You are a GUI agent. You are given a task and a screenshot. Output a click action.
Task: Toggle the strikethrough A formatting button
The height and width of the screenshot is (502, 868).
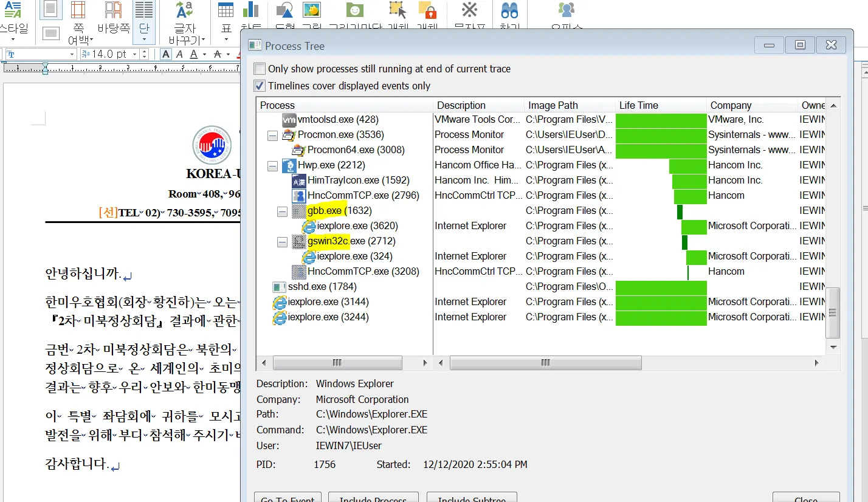pyautogui.click(x=218, y=54)
